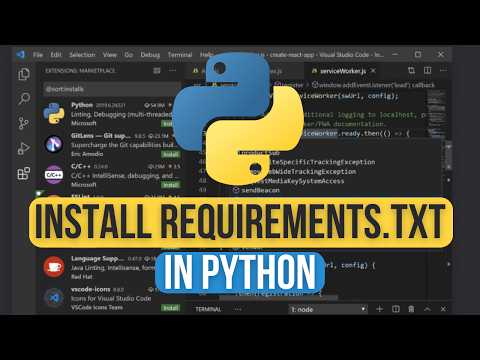480x360 pixels.
Task: Open the terminal selector '1: node' dropdown
Action: (x=328, y=309)
